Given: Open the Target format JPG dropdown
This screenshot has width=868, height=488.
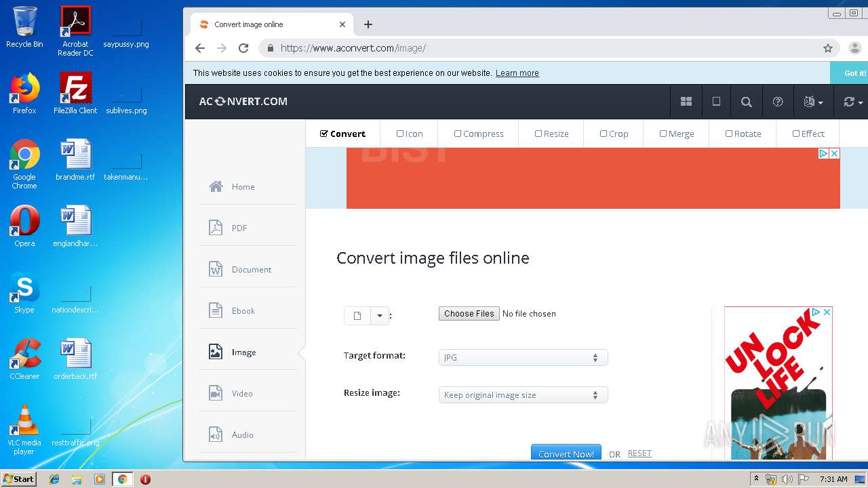Looking at the screenshot, I should point(523,357).
